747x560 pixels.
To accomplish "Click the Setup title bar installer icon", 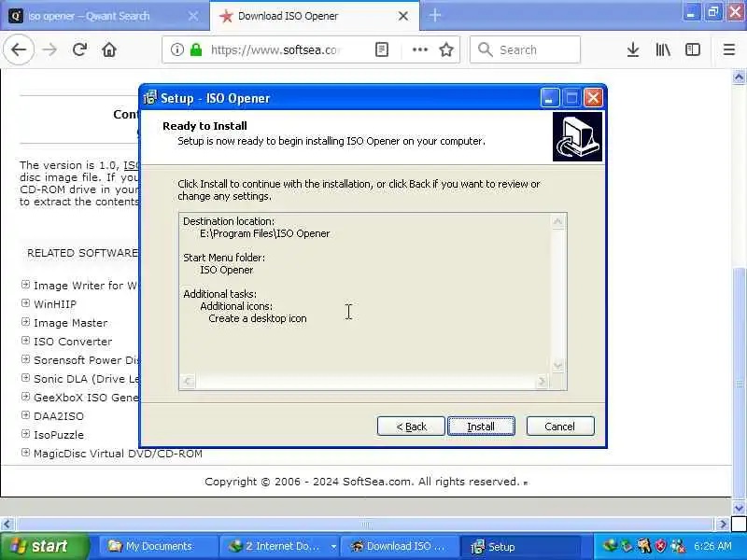I will click(x=150, y=98).
